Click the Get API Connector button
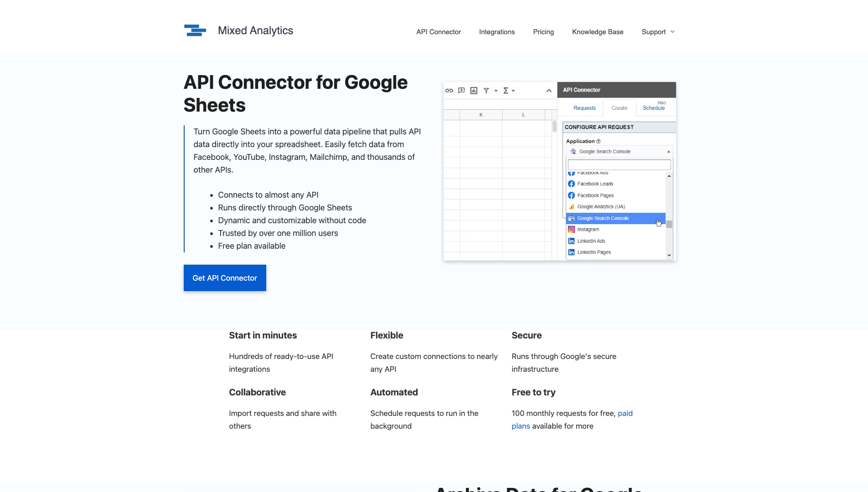Screen dimensions: 868x492 click(225, 278)
